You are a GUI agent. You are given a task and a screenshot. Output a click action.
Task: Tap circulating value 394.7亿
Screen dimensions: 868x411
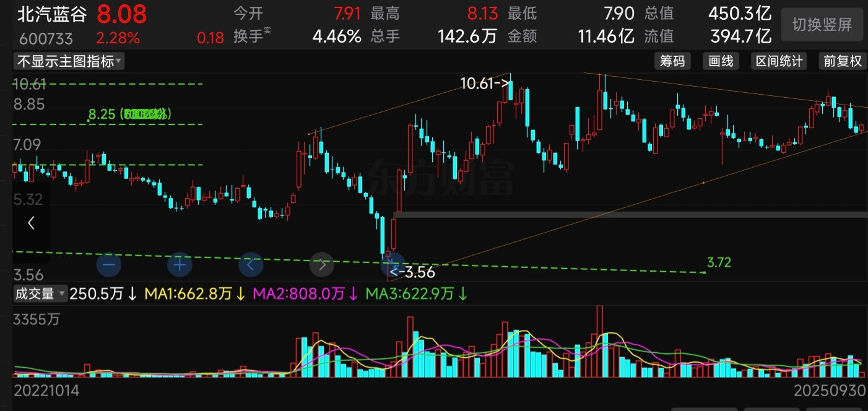click(740, 37)
